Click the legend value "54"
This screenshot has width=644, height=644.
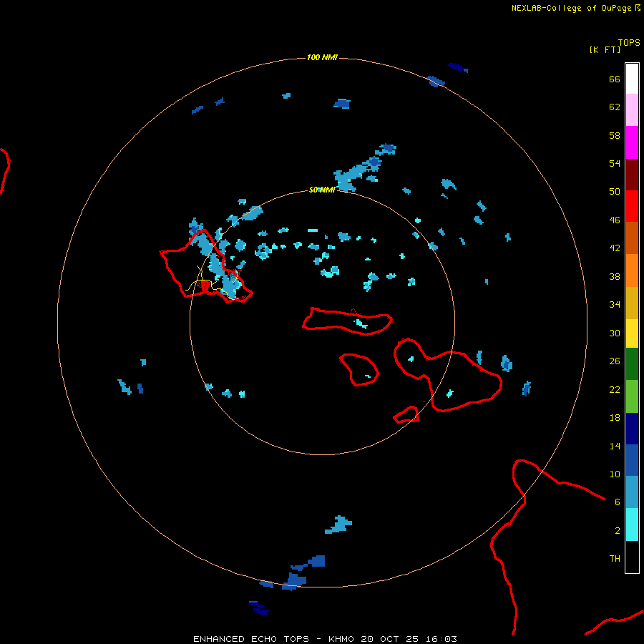tap(615, 163)
